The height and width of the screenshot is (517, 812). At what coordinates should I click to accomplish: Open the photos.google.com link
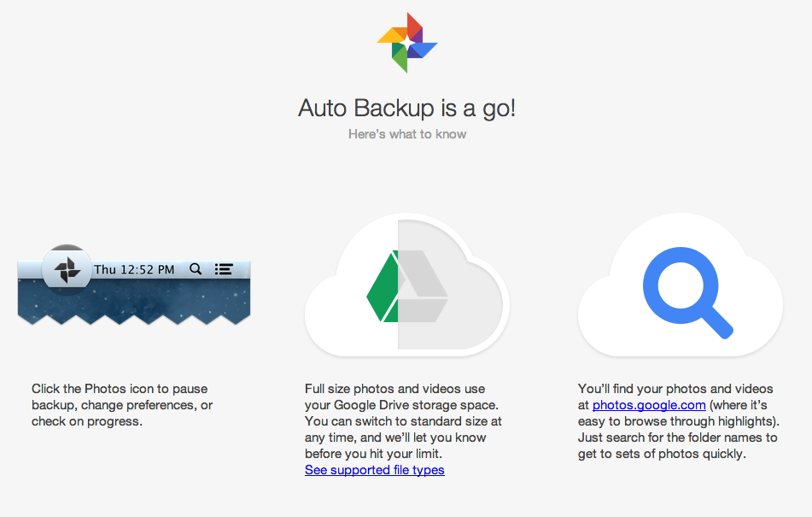(x=649, y=405)
